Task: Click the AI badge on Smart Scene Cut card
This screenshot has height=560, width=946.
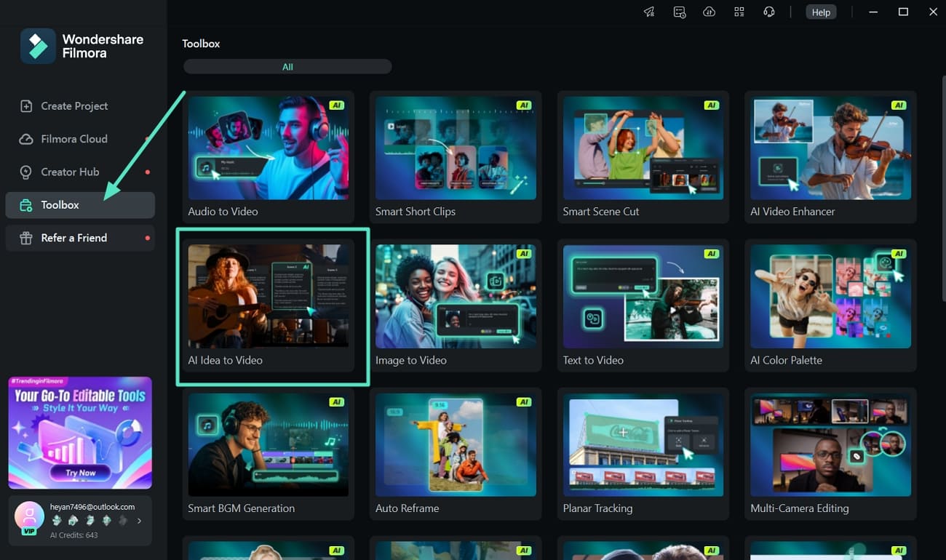Action: click(x=711, y=105)
